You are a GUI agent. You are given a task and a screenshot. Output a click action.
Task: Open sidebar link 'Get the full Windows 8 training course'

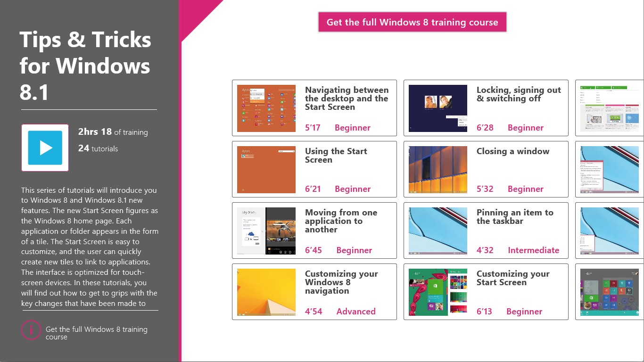[96, 333]
